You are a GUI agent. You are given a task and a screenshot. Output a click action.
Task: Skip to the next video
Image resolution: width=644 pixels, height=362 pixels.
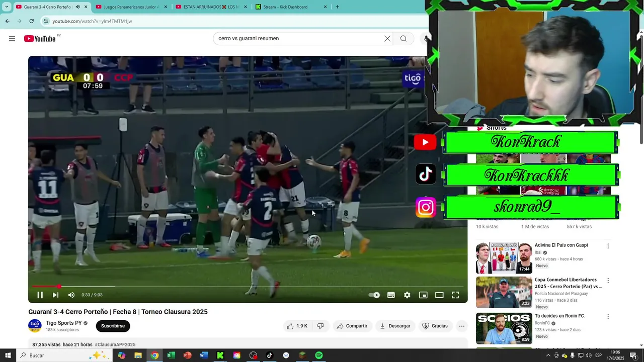click(x=55, y=295)
